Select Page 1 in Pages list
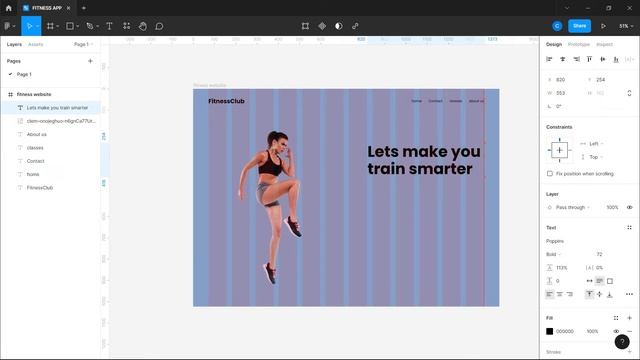 click(x=24, y=74)
